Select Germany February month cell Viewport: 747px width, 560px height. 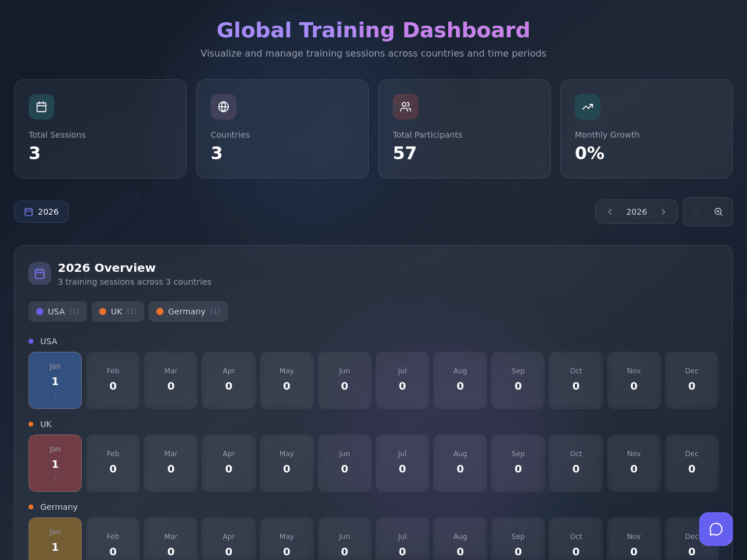[113, 539]
